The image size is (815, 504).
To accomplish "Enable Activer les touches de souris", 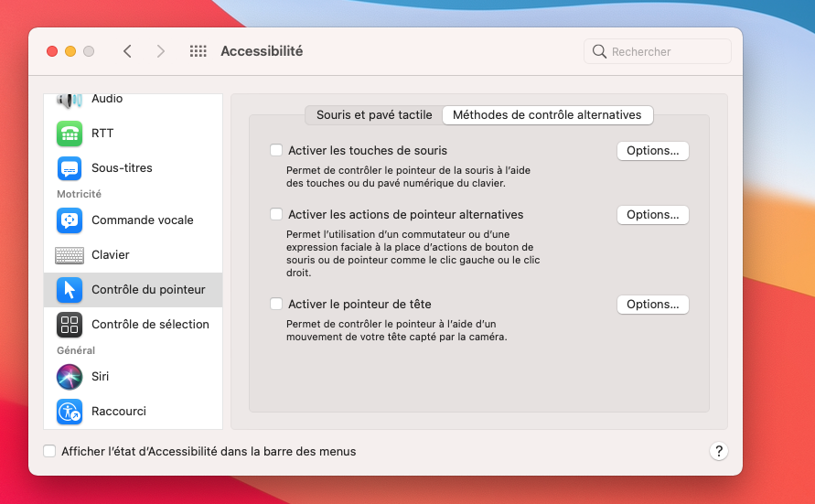I will tap(276, 150).
